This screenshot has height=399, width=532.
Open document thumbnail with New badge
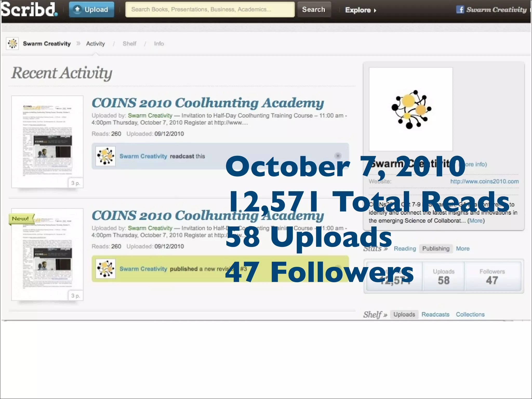pyautogui.click(x=47, y=255)
